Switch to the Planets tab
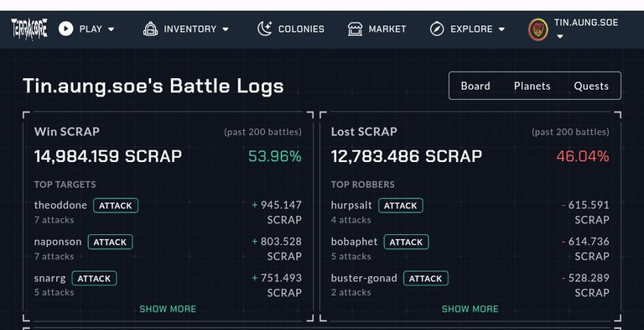 point(532,86)
